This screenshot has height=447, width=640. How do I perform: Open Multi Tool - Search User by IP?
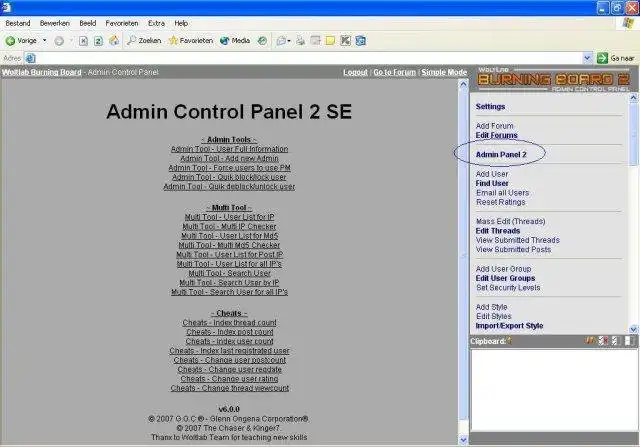tap(229, 282)
